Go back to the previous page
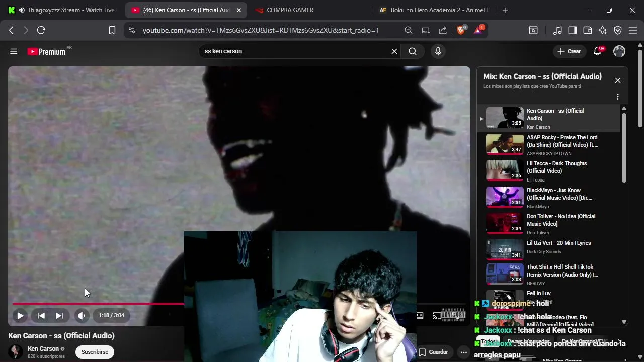 coord(11,30)
